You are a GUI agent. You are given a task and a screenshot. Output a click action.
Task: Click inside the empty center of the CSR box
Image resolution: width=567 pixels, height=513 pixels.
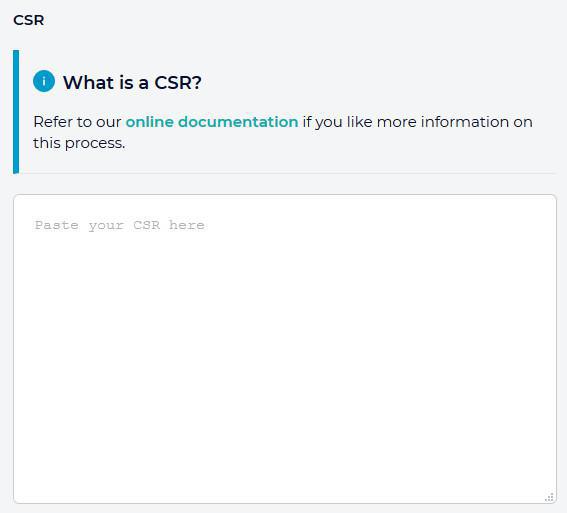tap(285, 349)
